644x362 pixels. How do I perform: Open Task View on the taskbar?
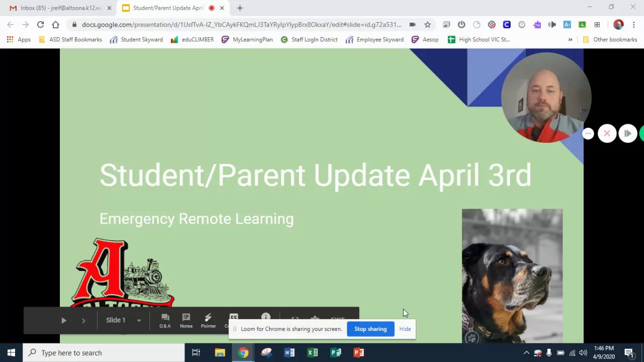196,352
